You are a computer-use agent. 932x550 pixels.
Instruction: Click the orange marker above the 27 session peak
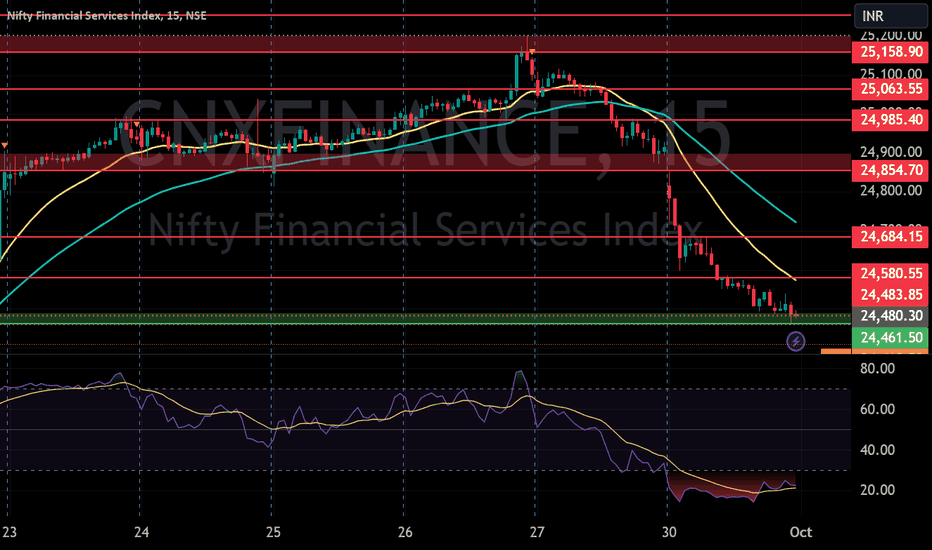[x=533, y=52]
